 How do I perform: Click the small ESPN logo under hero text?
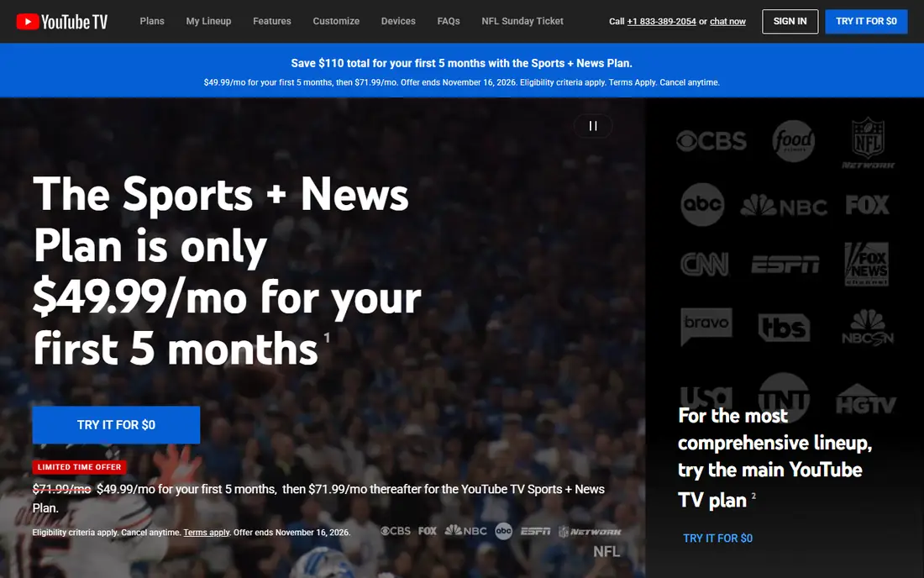(x=535, y=531)
